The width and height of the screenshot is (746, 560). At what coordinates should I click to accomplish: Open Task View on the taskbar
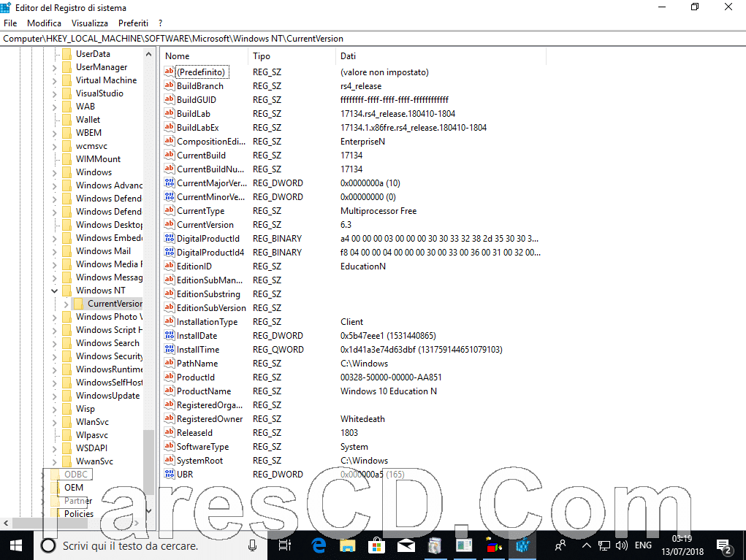pyautogui.click(x=284, y=545)
